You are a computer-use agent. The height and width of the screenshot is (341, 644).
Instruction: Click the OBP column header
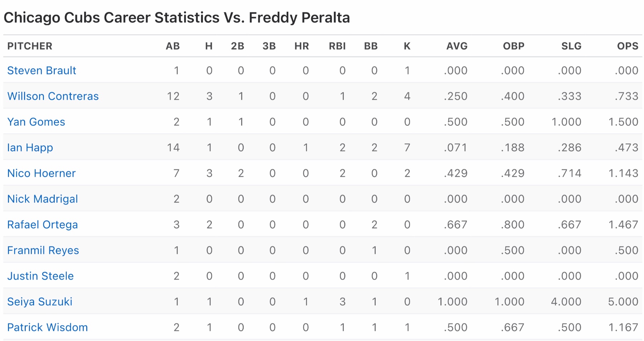[513, 46]
